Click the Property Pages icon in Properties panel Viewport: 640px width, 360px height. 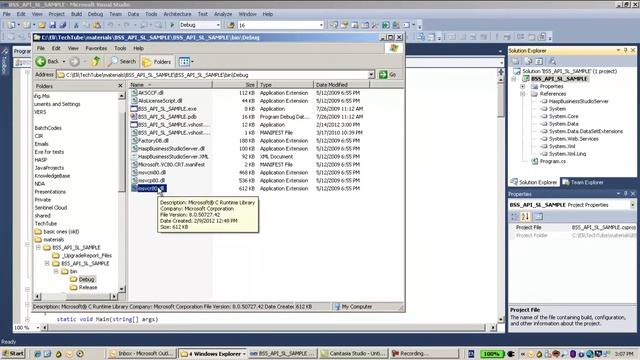tap(539, 216)
